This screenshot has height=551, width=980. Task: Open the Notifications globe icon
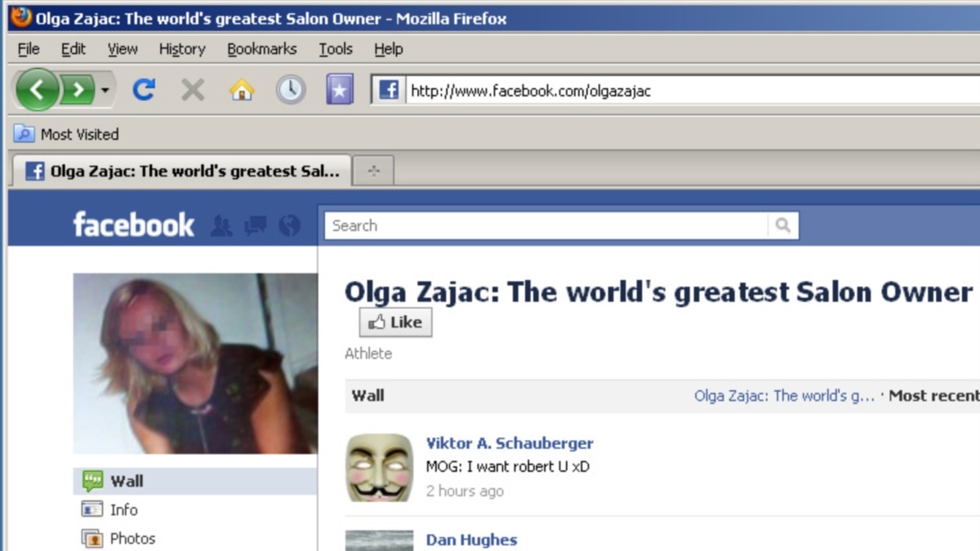(x=289, y=226)
